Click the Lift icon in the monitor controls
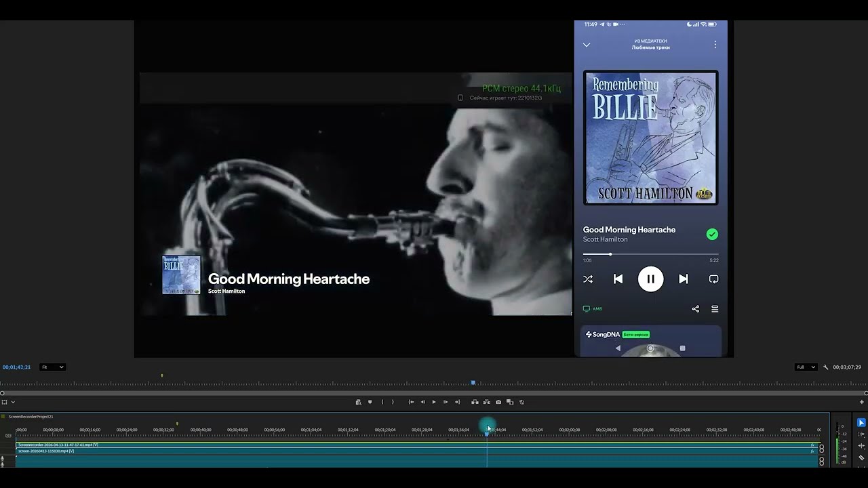Screen dimensions: 868x488 [475, 402]
